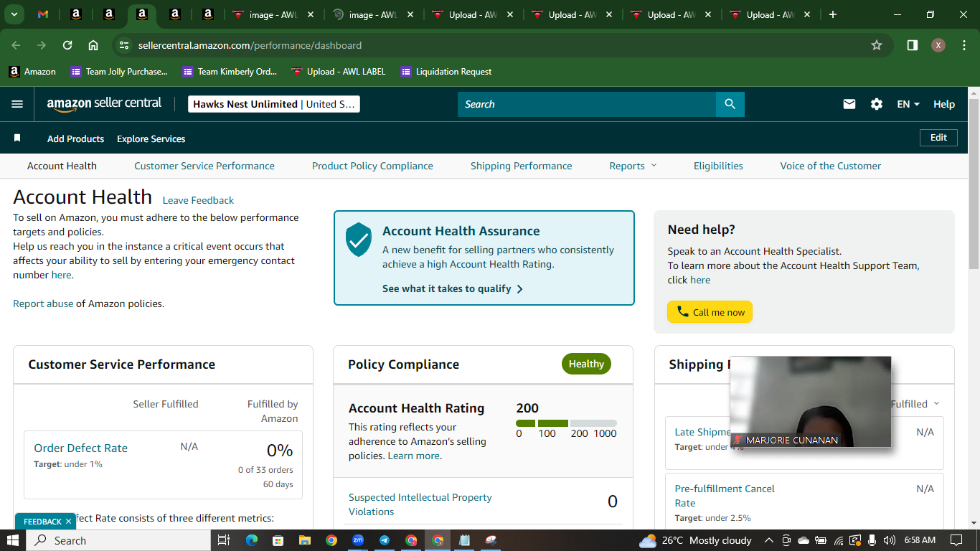Open the EN language dropdown
Screen dimensions: 980x551
pyautogui.click(x=908, y=104)
